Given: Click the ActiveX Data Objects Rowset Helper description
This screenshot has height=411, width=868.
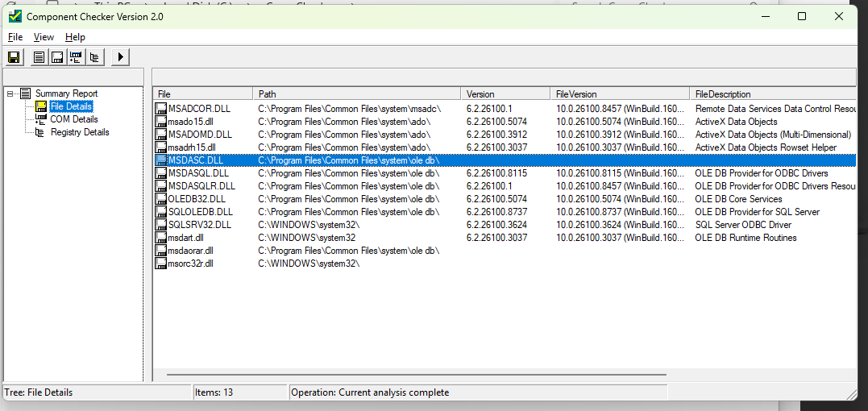Looking at the screenshot, I should pyautogui.click(x=766, y=147).
